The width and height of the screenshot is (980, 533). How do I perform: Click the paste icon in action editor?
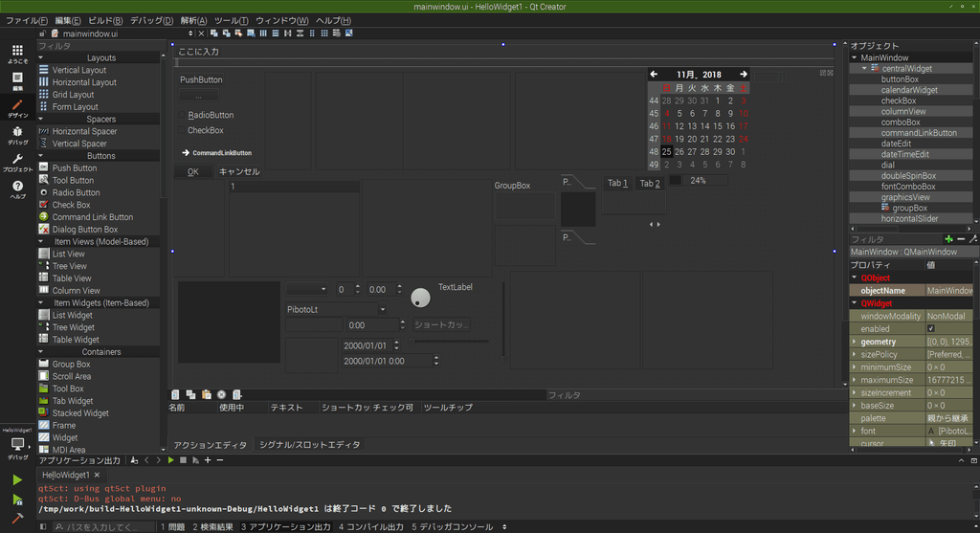click(x=207, y=395)
